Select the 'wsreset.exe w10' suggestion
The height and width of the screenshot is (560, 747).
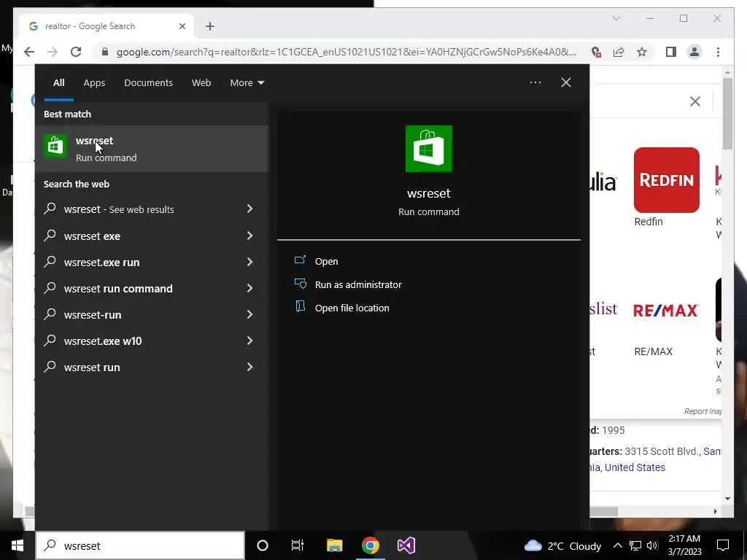(x=102, y=341)
